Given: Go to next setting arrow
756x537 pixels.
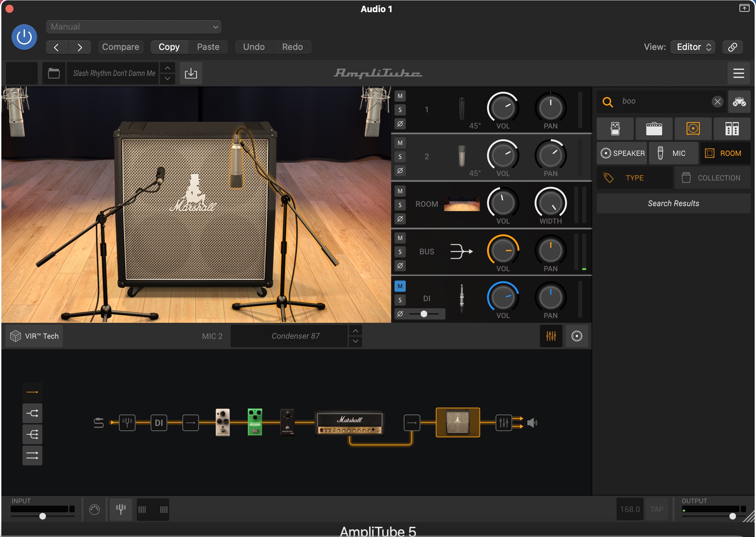Looking at the screenshot, I should point(80,47).
